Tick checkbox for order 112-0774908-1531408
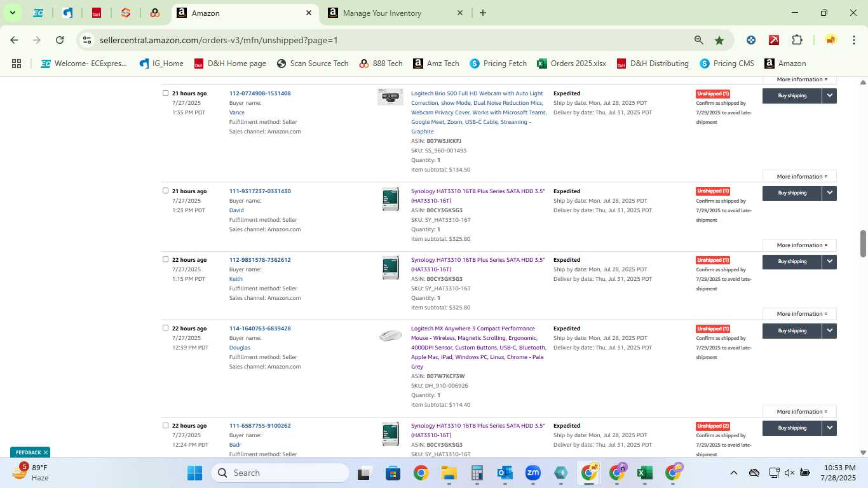The height and width of the screenshot is (488, 868). click(165, 93)
